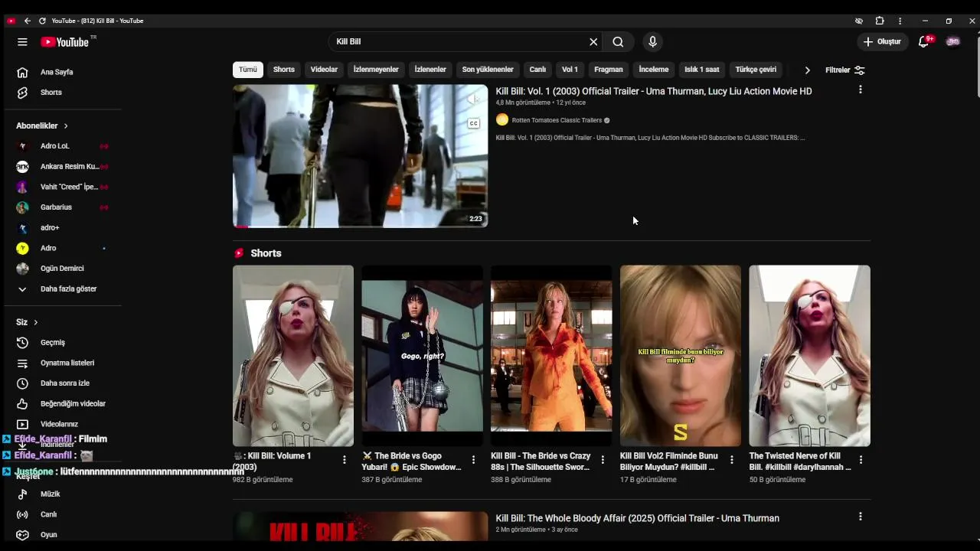The width and height of the screenshot is (980, 551).
Task: Expand the Siz section header
Action: (27, 322)
